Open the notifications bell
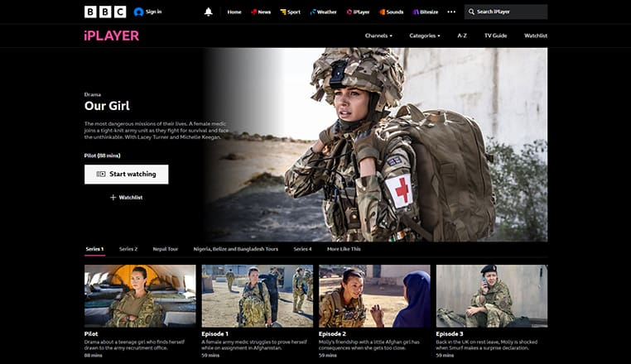This screenshot has width=631, height=364. 208,12
